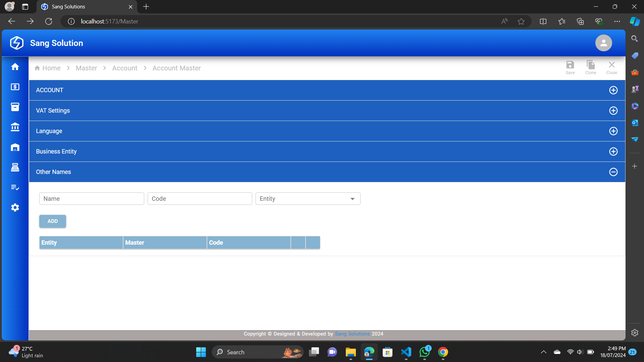Collapse the Other Names section

pos(613,172)
